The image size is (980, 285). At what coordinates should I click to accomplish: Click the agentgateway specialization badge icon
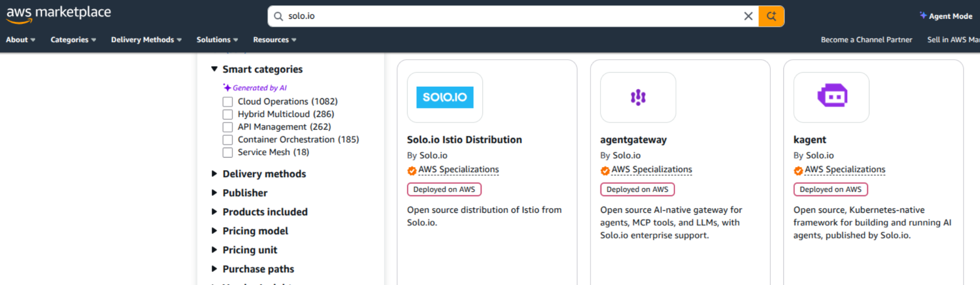(605, 171)
